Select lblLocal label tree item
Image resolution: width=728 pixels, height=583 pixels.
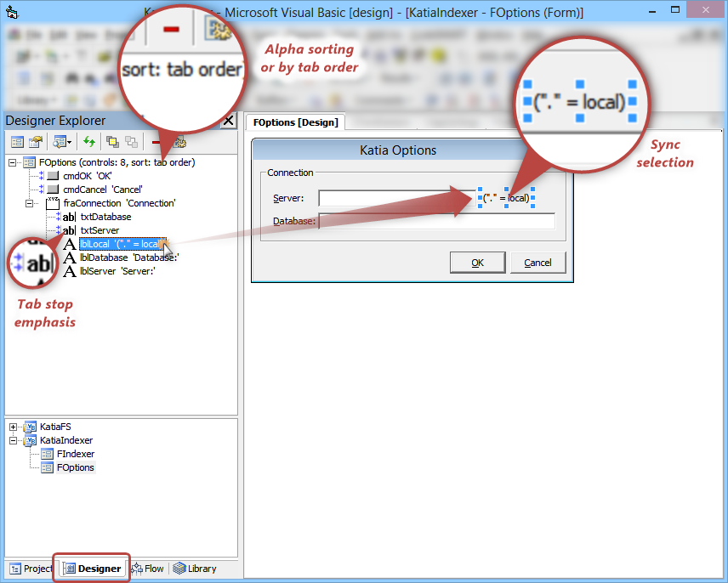coord(122,244)
